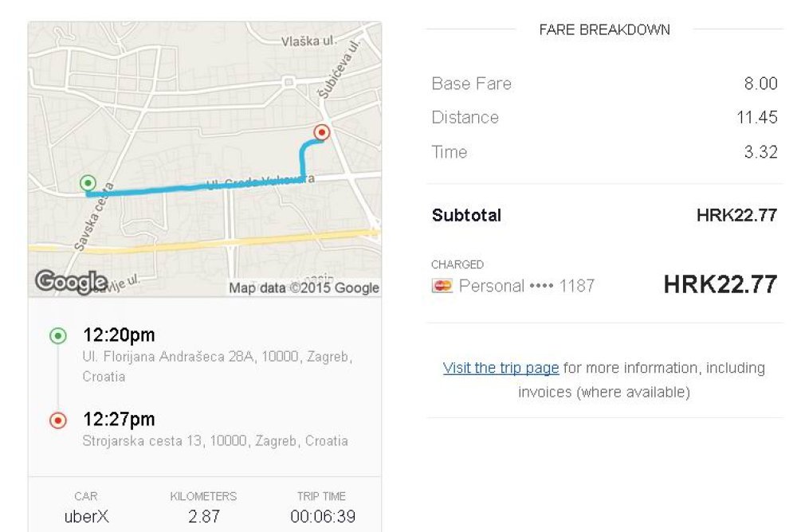This screenshot has height=532, width=797.
Task: Click the trip time 00:06:39 value
Action: [x=322, y=516]
